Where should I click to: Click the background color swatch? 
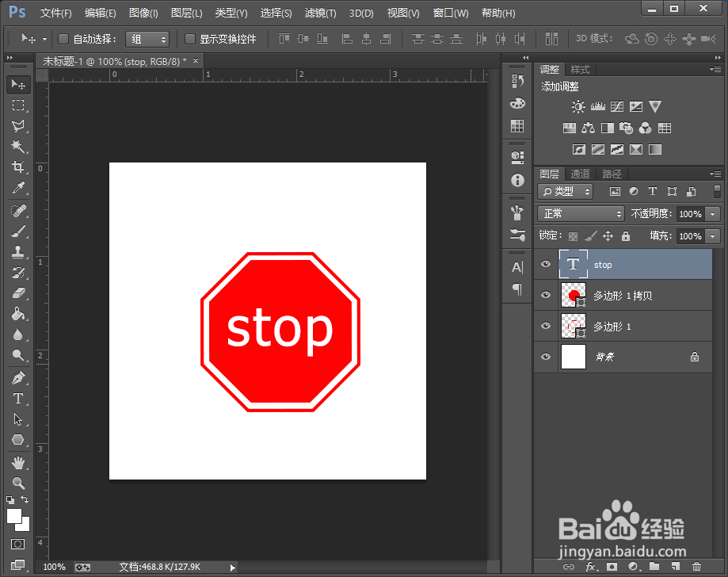click(x=24, y=525)
